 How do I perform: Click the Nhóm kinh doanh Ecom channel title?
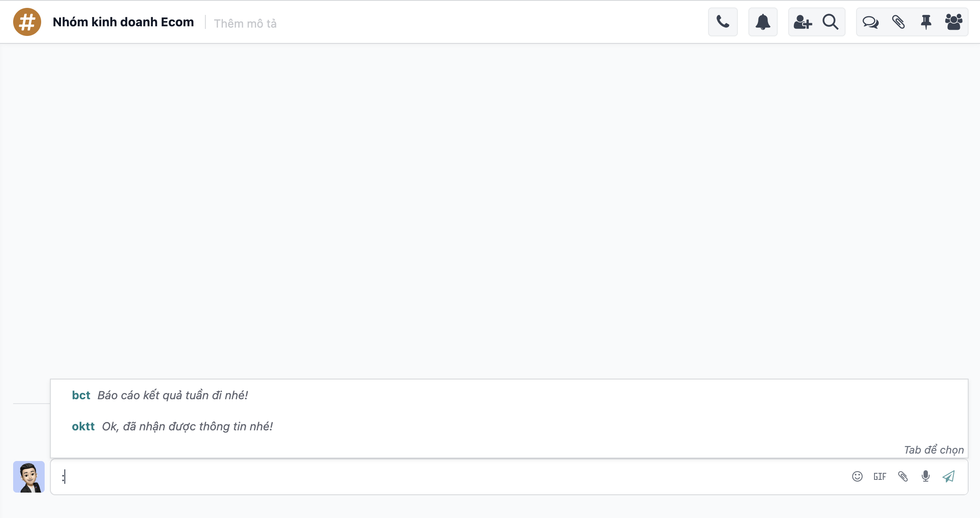pyautogui.click(x=123, y=22)
